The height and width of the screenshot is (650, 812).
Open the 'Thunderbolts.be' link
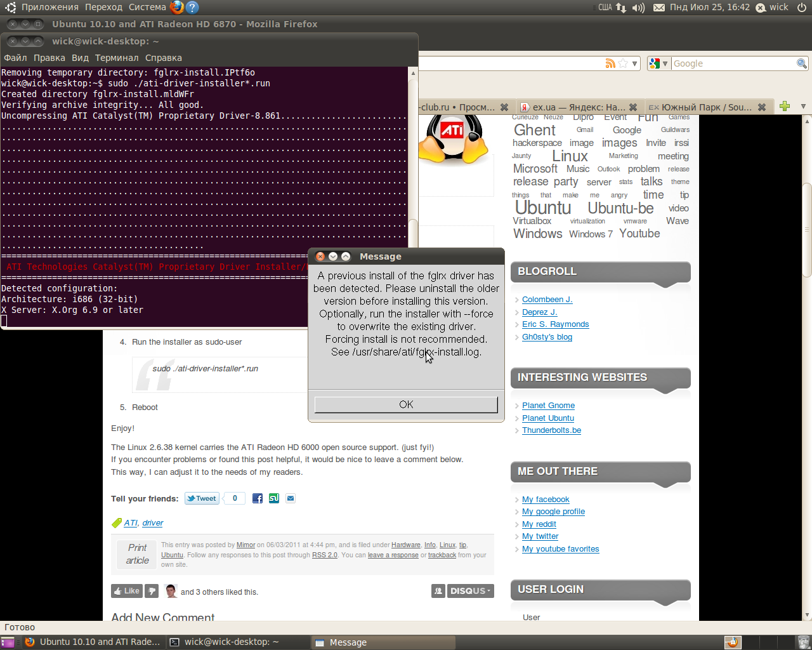[552, 430]
